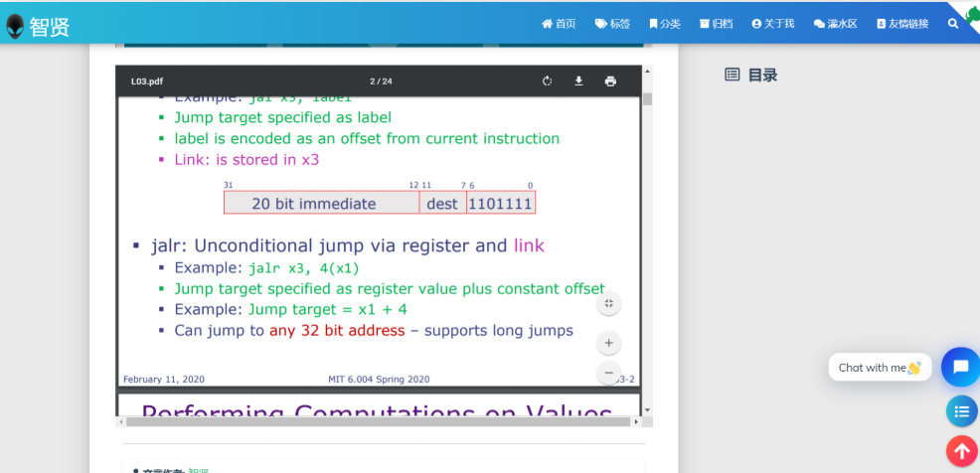The image size is (980, 473).
Task: Zoom in on the PDF
Action: tap(608, 343)
